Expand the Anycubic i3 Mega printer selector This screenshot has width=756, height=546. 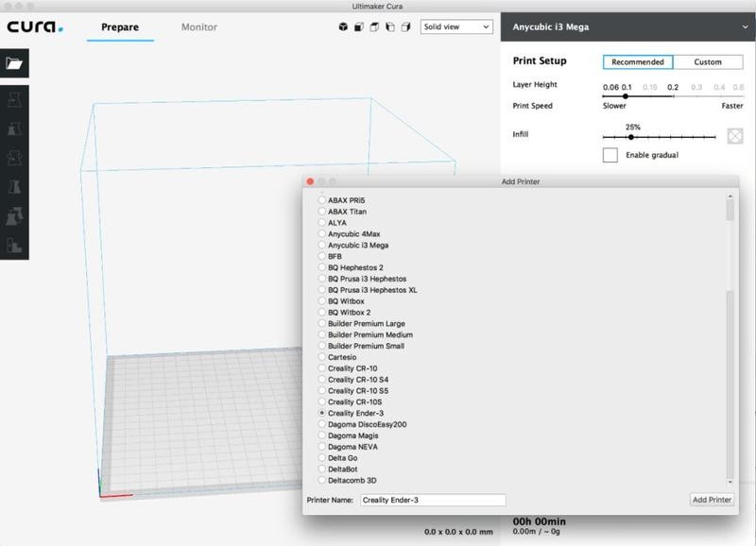click(x=627, y=27)
